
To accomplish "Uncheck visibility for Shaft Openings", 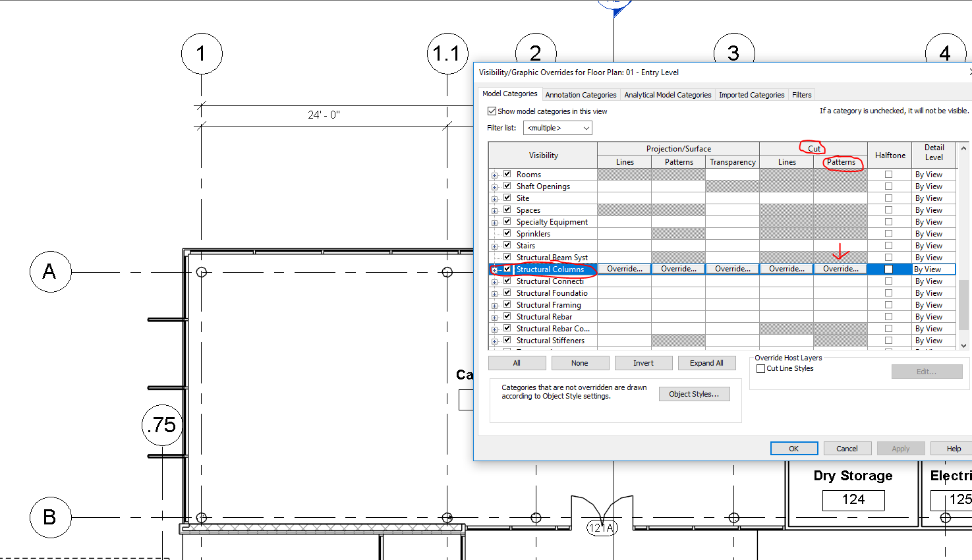I will pyautogui.click(x=506, y=186).
